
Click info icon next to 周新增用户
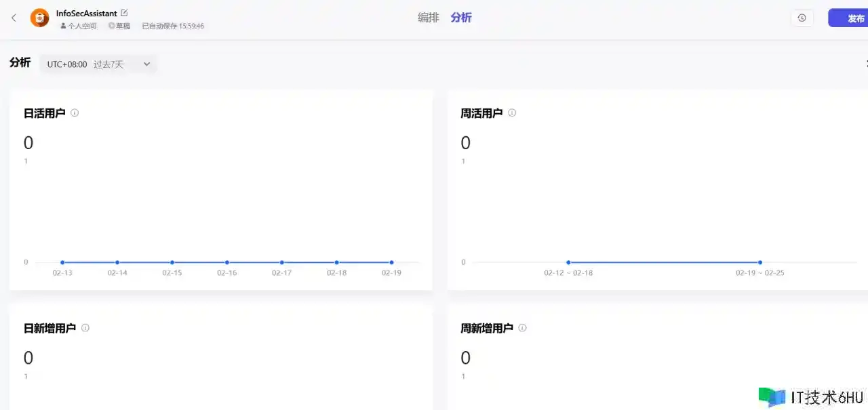522,328
